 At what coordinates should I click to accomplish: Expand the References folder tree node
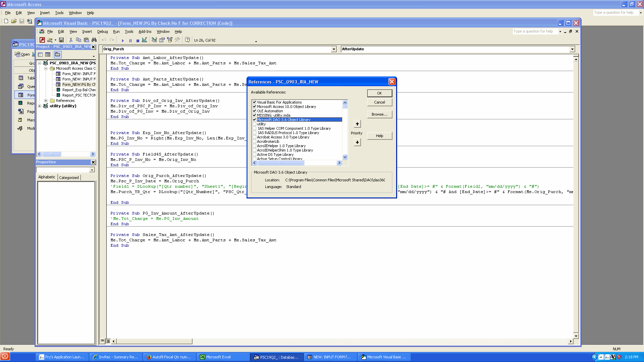tap(46, 101)
